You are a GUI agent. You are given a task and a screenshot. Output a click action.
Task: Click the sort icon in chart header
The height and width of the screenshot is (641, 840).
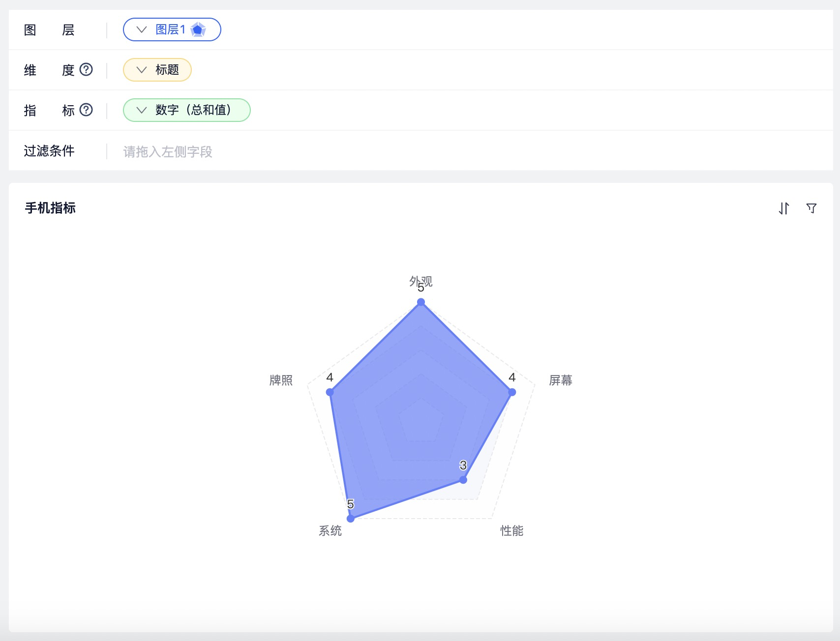point(784,208)
